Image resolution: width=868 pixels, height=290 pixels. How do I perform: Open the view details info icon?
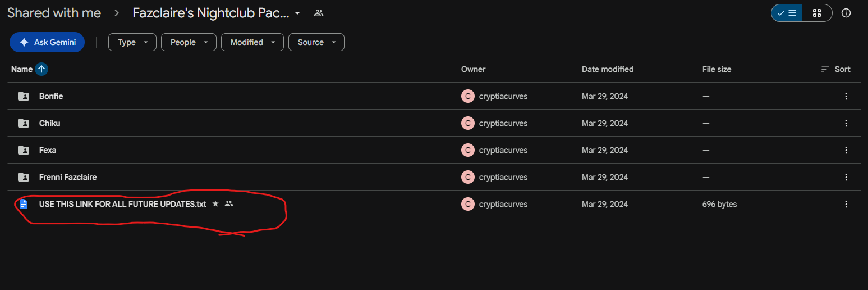click(846, 13)
